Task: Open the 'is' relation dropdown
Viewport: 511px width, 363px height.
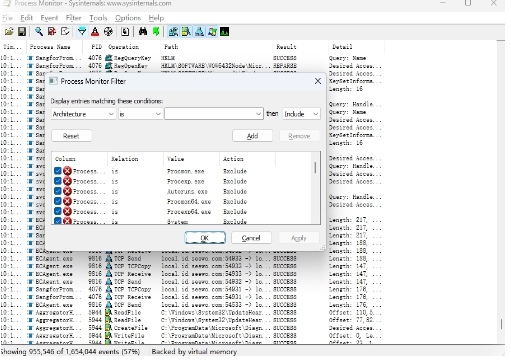Action: tap(140, 114)
